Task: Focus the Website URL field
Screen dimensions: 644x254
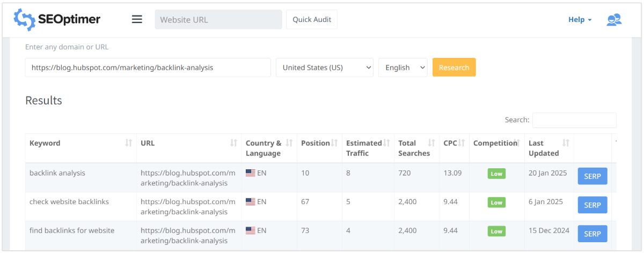Action: 218,20
